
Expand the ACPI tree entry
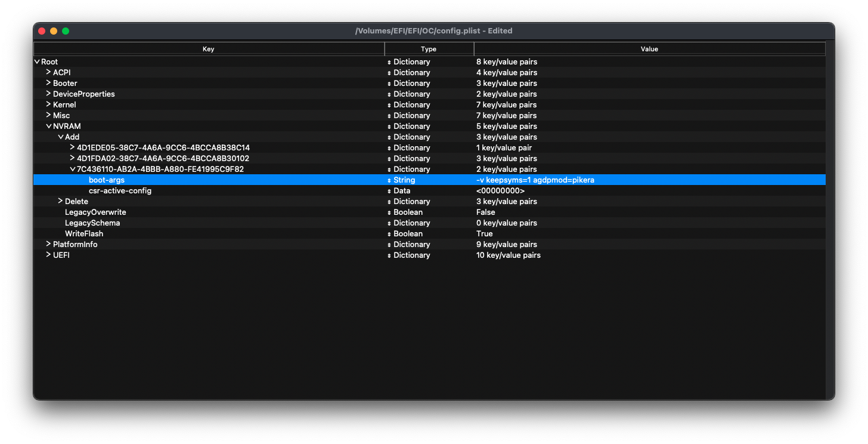coord(49,72)
